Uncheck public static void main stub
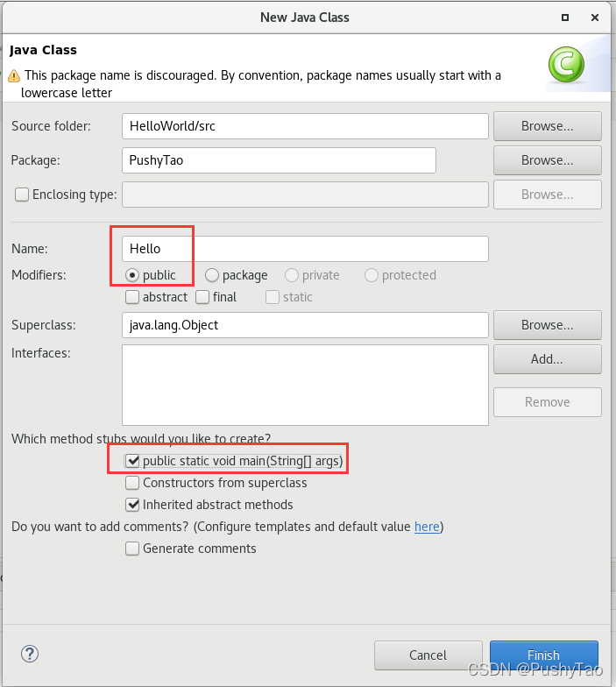 coord(131,461)
